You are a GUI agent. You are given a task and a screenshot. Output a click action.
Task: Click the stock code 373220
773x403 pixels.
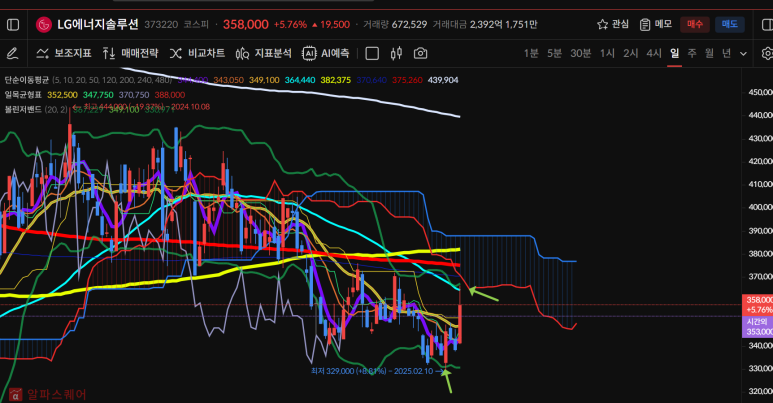click(161, 25)
